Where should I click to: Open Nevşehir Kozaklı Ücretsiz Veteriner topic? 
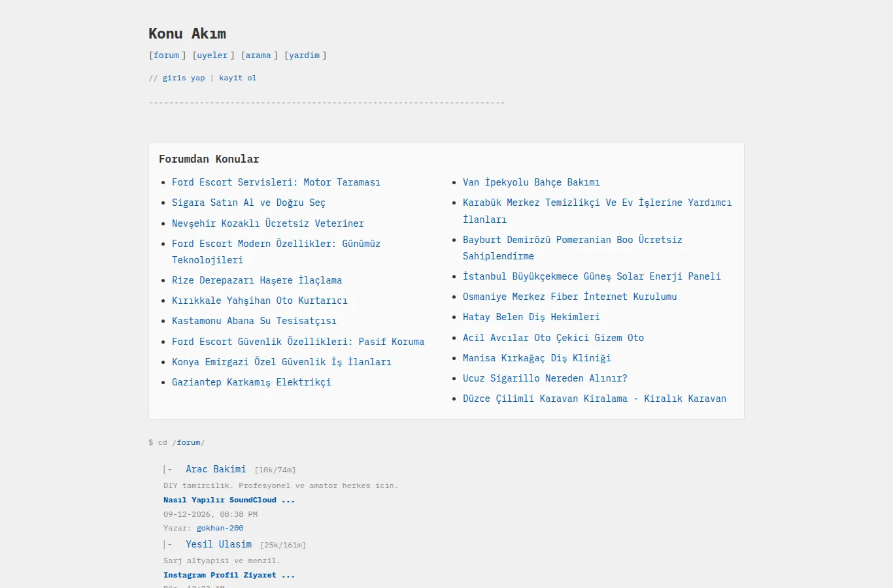tap(268, 223)
